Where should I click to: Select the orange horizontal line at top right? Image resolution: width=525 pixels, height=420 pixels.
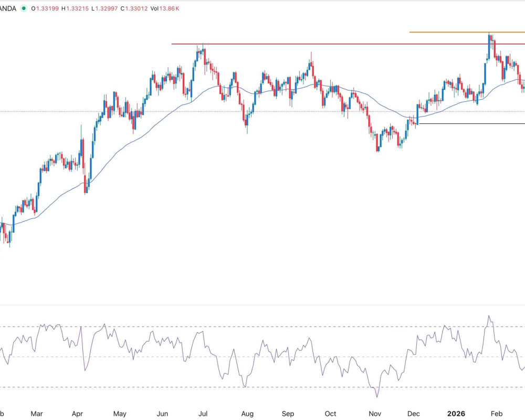(446, 32)
